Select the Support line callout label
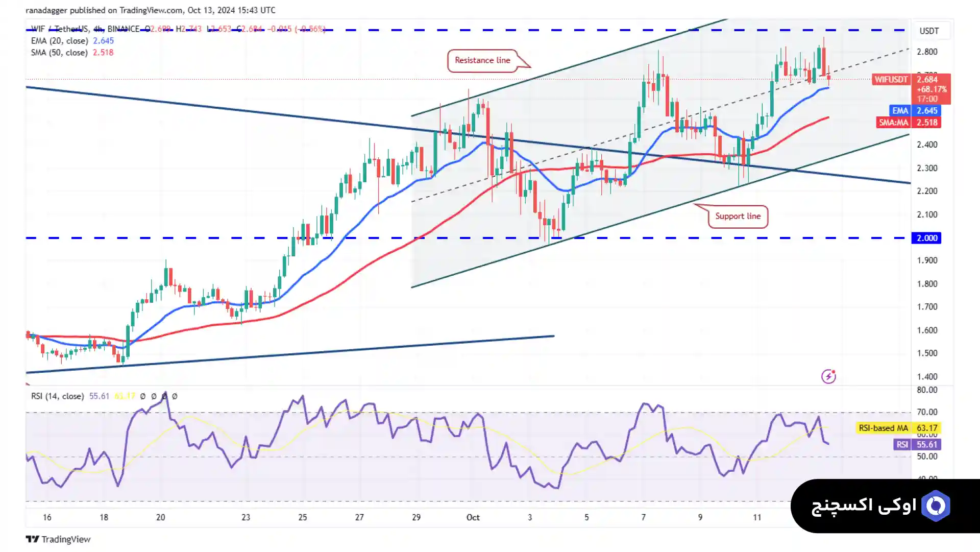The width and height of the screenshot is (980, 552). pyautogui.click(x=738, y=216)
